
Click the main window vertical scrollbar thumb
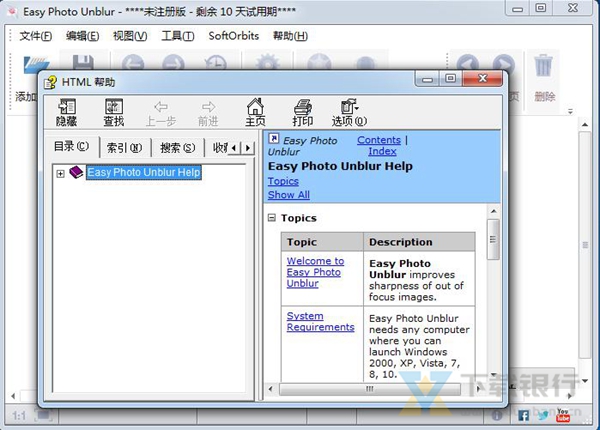point(585,245)
